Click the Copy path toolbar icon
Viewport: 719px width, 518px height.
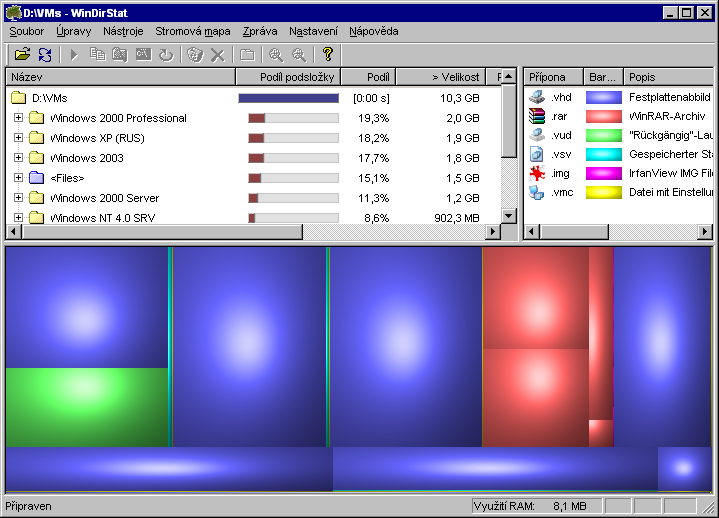pyautogui.click(x=97, y=55)
